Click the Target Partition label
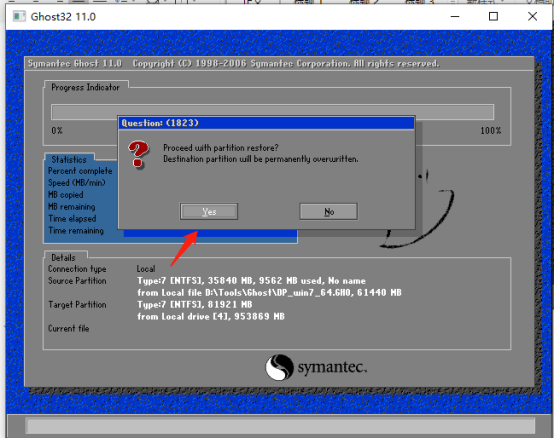This screenshot has height=439, width=554. click(77, 305)
